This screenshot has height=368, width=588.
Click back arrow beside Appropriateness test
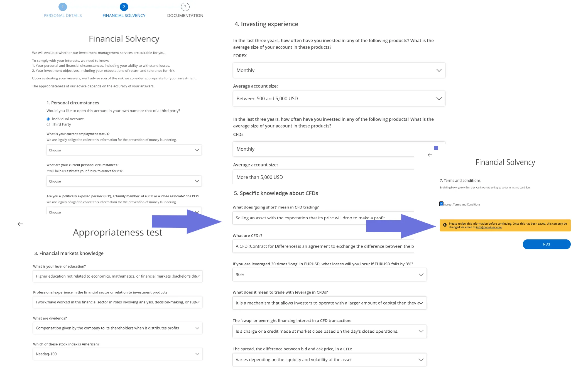20,224
